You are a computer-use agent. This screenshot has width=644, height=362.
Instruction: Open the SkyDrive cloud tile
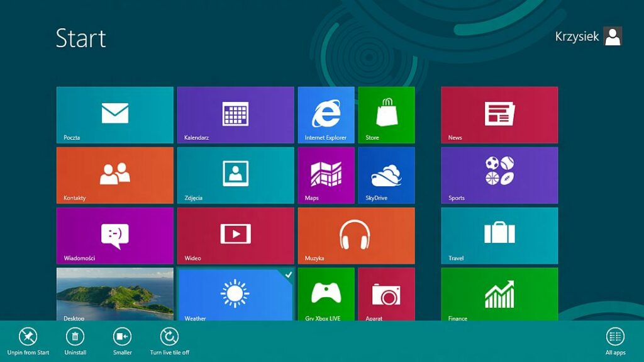coord(386,175)
